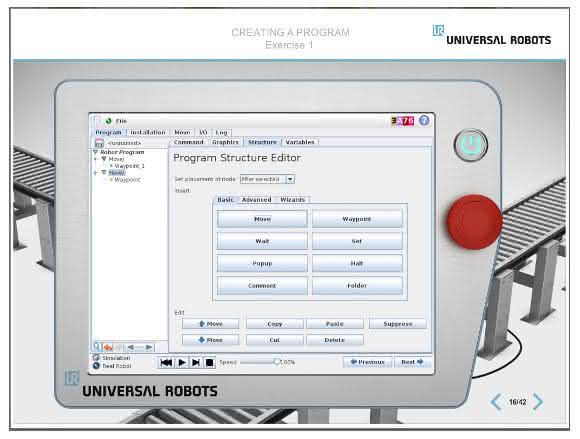Image resolution: width=580 pixels, height=439 pixels.
Task: Insert a Wait node
Action: [262, 241]
